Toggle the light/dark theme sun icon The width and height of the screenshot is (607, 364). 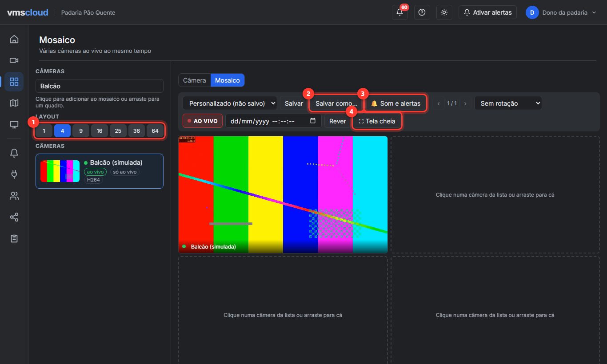pyautogui.click(x=444, y=12)
